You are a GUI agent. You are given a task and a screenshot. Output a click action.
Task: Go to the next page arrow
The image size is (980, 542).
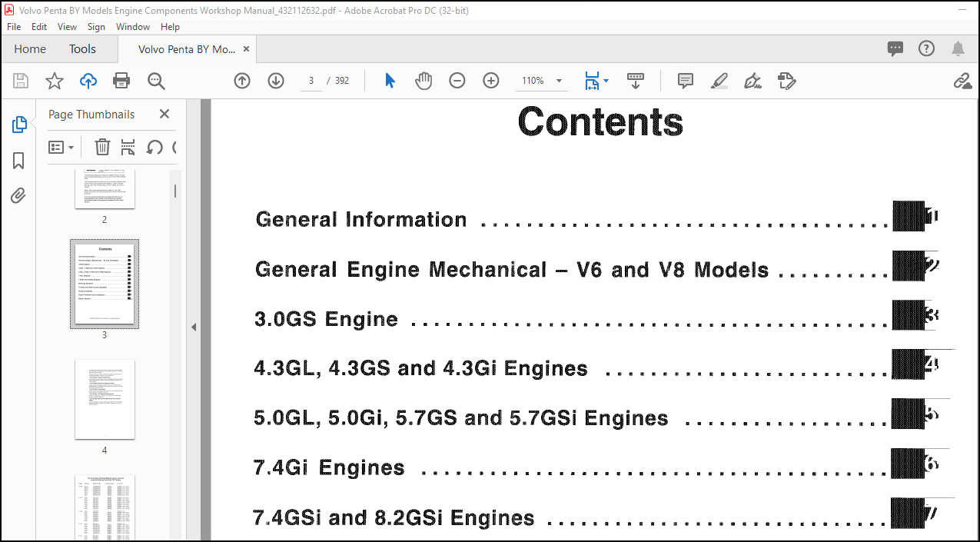276,81
